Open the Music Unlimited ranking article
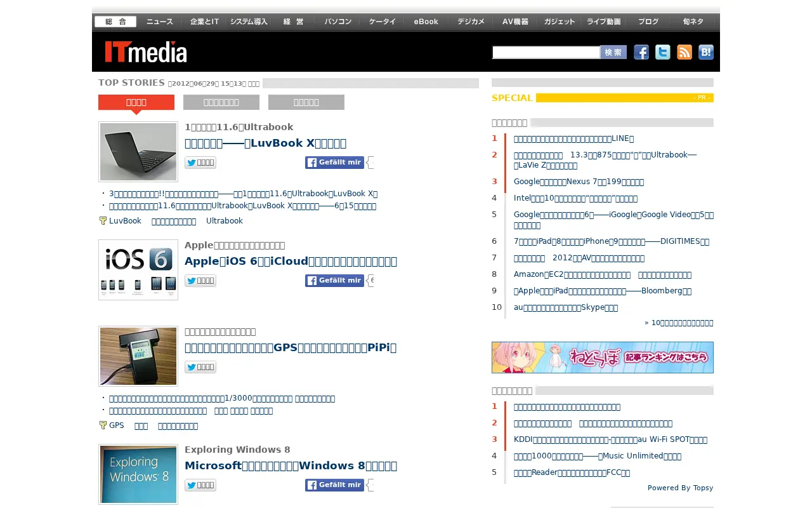 tap(598, 456)
